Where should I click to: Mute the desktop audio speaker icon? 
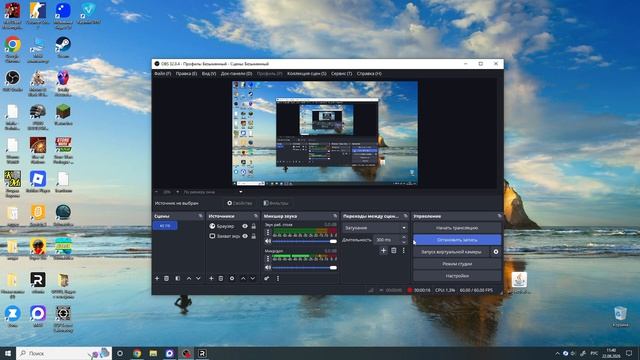point(268,241)
